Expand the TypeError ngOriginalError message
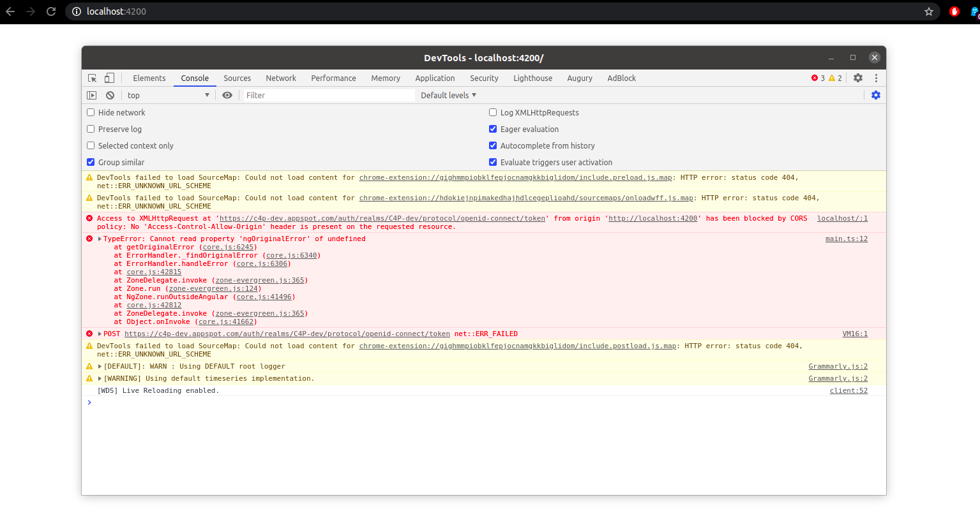This screenshot has width=980, height=516. point(100,239)
